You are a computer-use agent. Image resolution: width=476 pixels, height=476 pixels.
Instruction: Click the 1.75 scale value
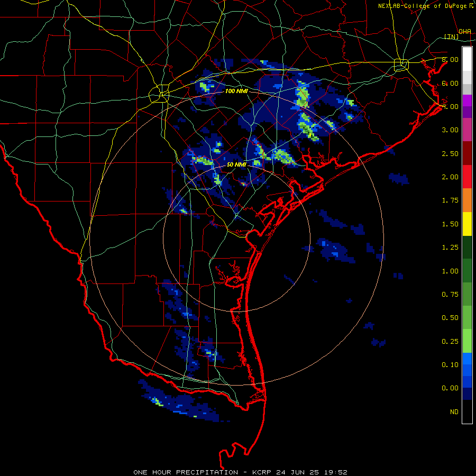click(450, 200)
